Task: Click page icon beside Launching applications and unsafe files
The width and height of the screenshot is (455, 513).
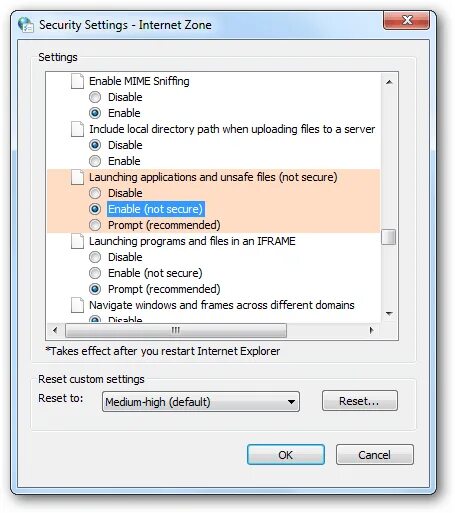Action: 77,177
